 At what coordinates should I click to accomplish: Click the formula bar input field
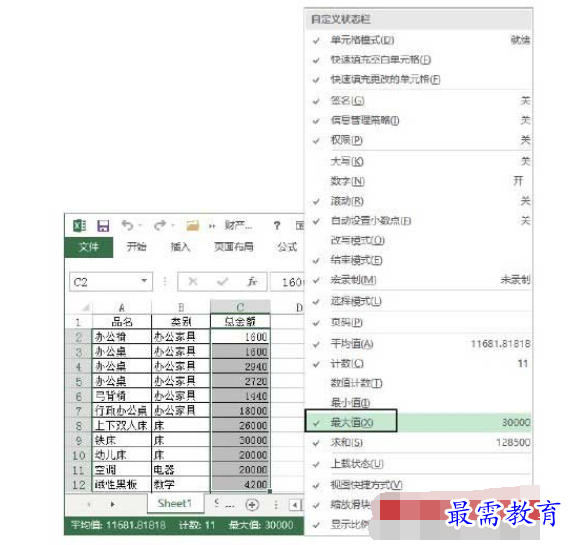click(x=287, y=282)
